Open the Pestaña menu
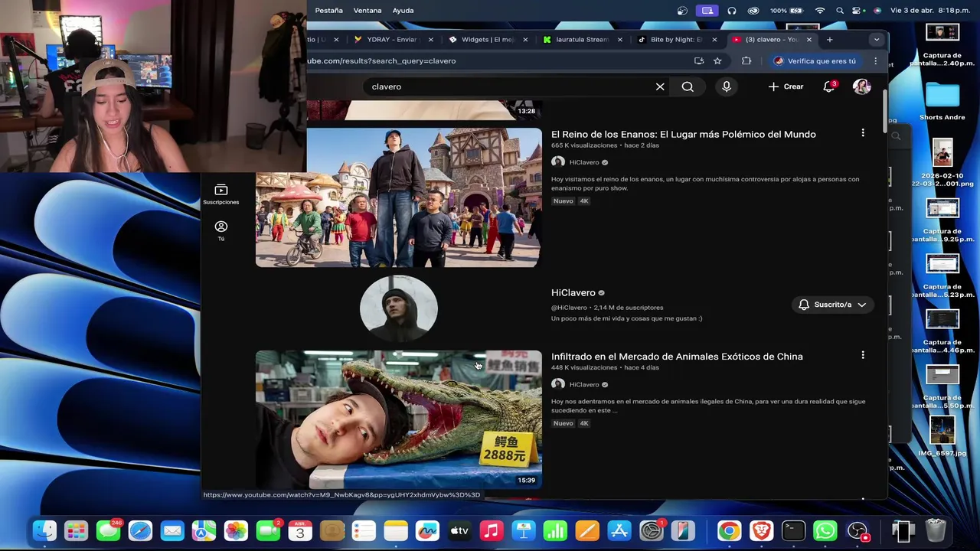 (328, 11)
